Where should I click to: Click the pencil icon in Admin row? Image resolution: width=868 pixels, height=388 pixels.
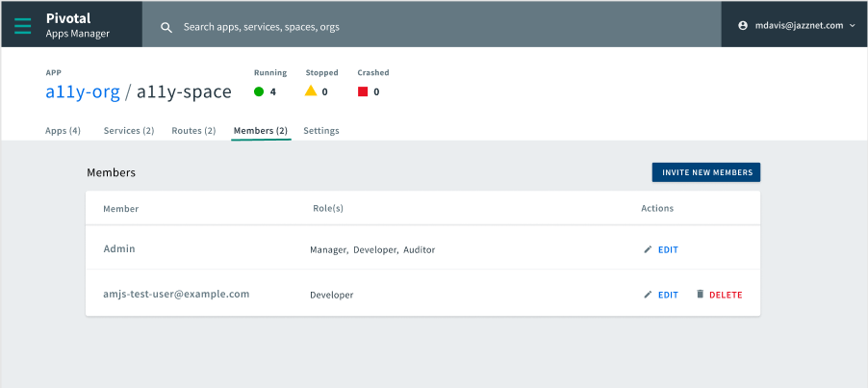click(x=648, y=250)
